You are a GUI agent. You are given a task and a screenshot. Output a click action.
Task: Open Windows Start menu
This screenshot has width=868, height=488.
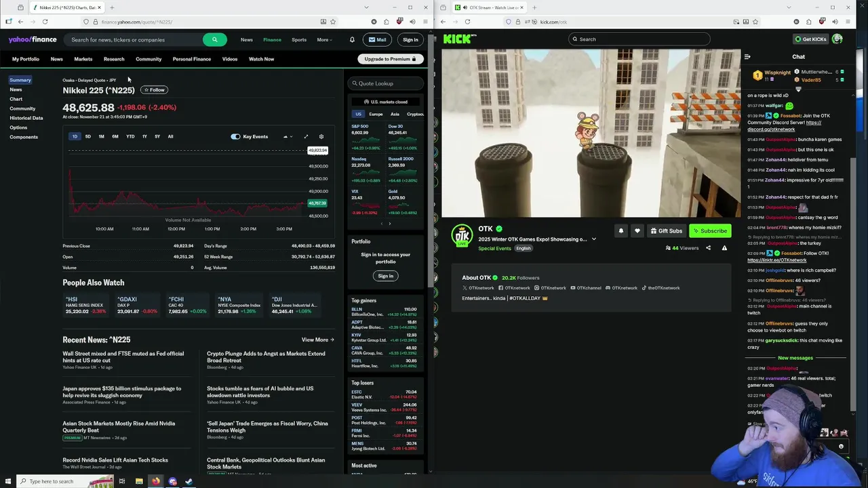point(7,481)
